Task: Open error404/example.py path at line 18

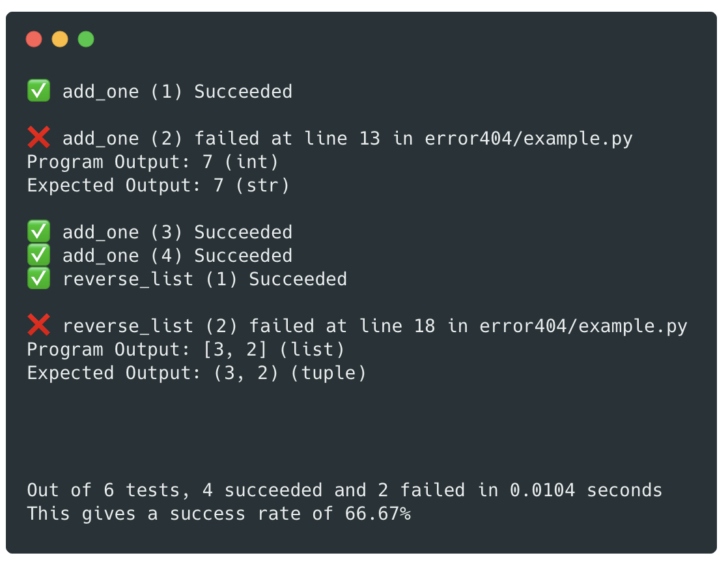Action: (583, 326)
